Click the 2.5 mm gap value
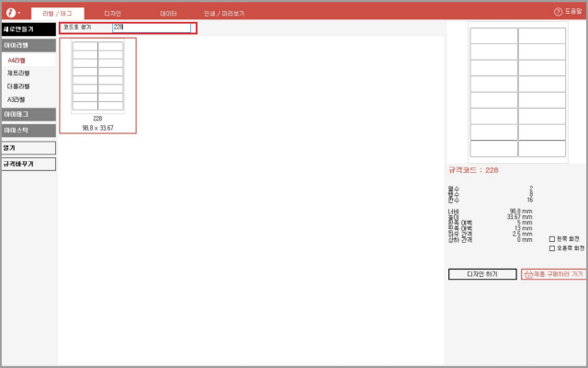This screenshot has width=588, height=368. click(522, 234)
